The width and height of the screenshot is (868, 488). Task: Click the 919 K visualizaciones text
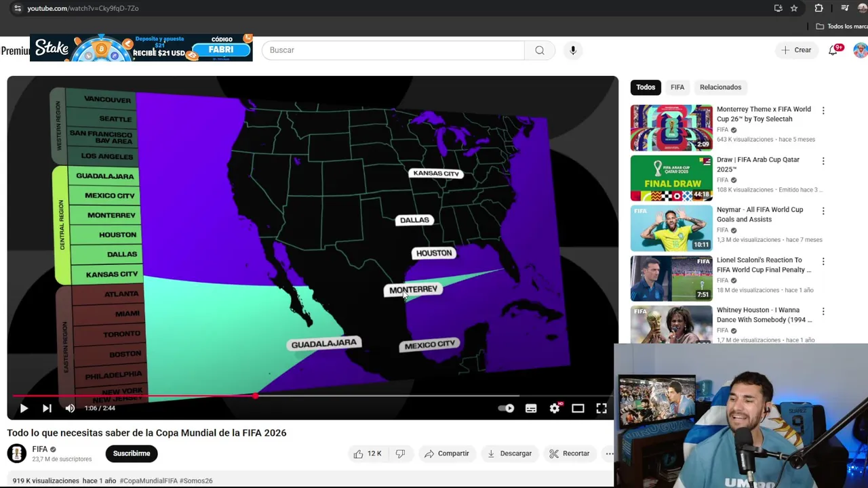(45, 481)
